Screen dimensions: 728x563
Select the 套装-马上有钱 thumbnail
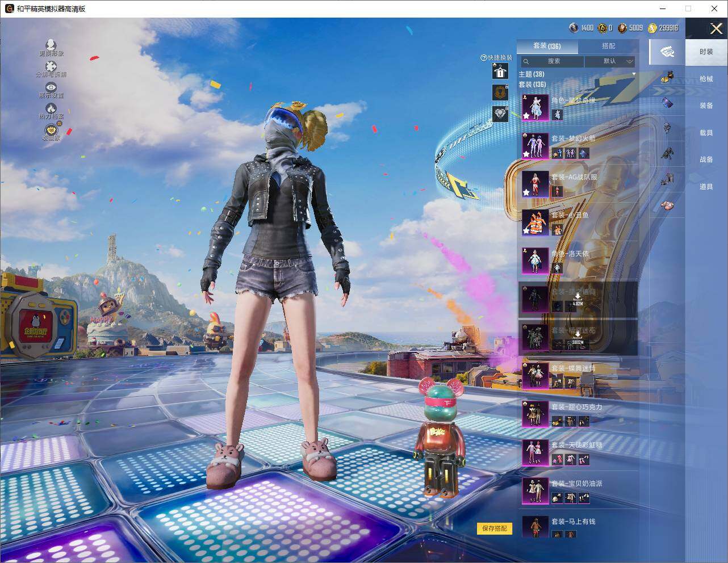coord(535,527)
